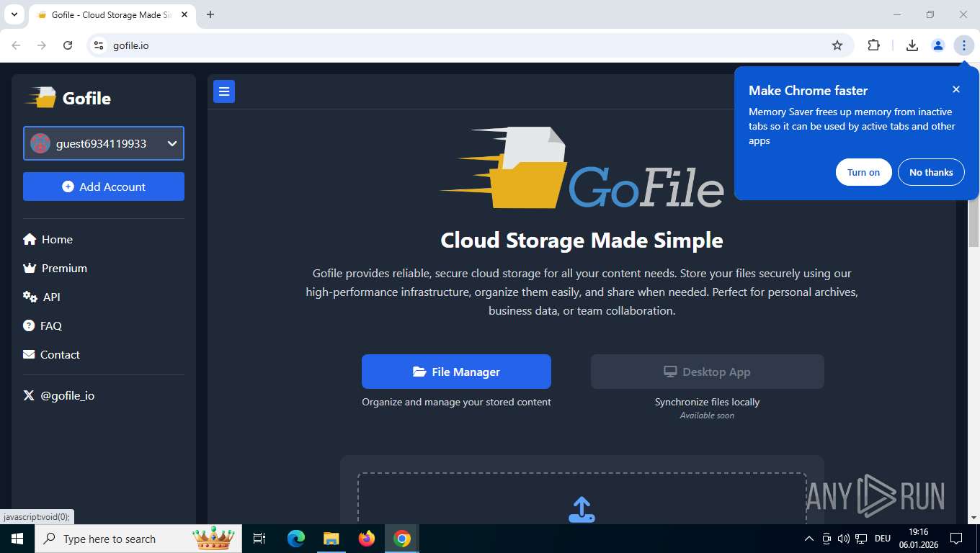Image resolution: width=980 pixels, height=553 pixels.
Task: Click the Premium crown icon
Action: 30,268
